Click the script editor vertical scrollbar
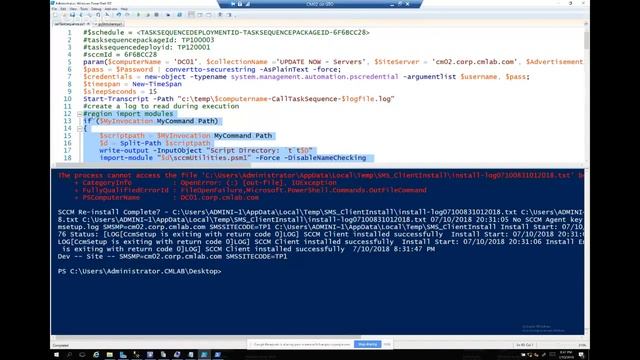The width and height of the screenshot is (640, 360). 587,95
